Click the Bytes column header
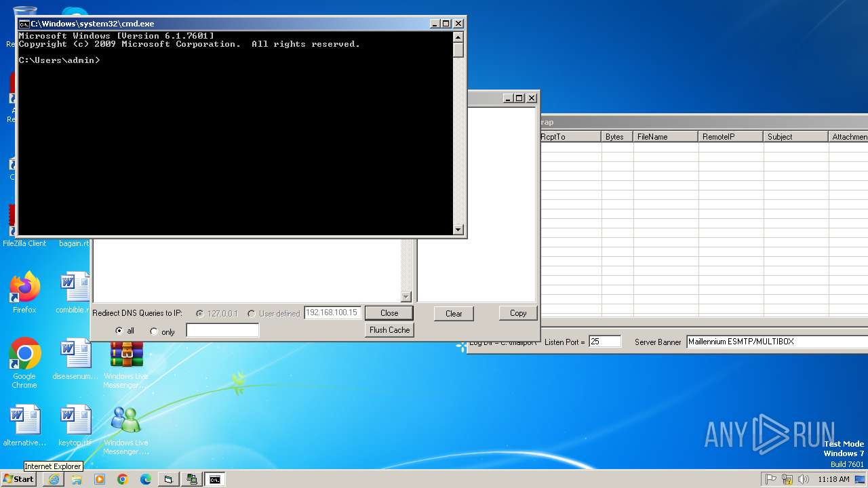 click(x=617, y=137)
